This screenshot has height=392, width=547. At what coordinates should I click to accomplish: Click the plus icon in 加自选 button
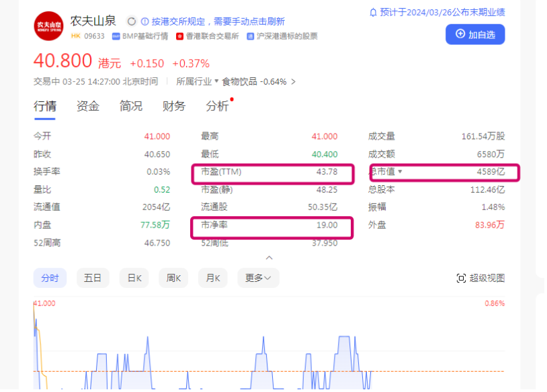click(x=460, y=34)
